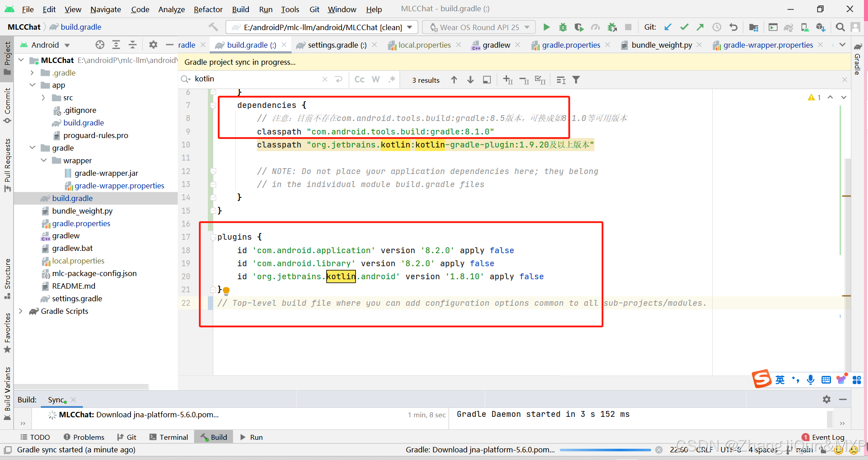Screen dimensions: 868x460
Task: Go to previous search occurrence
Action: pos(454,80)
